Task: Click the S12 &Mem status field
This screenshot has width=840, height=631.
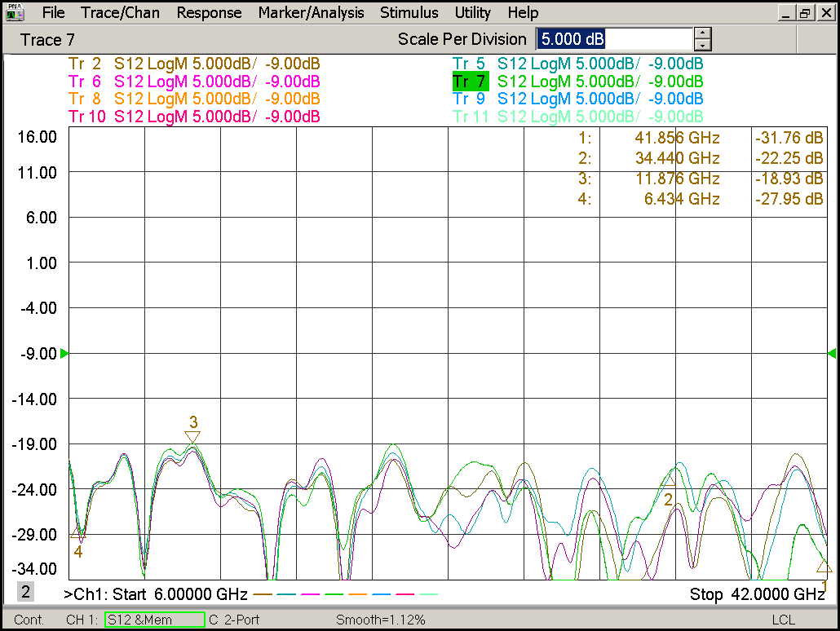Action: pos(154,620)
